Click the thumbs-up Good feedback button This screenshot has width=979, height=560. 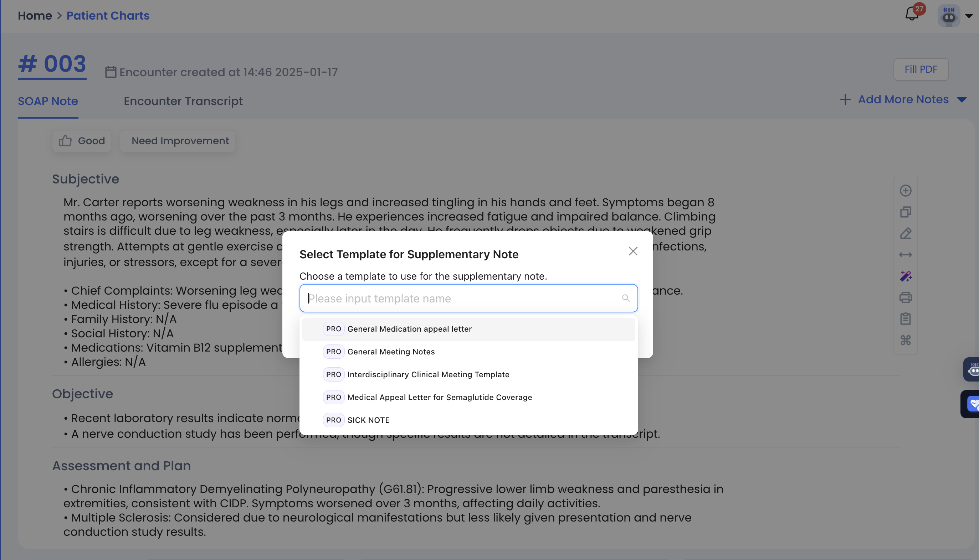[82, 141]
